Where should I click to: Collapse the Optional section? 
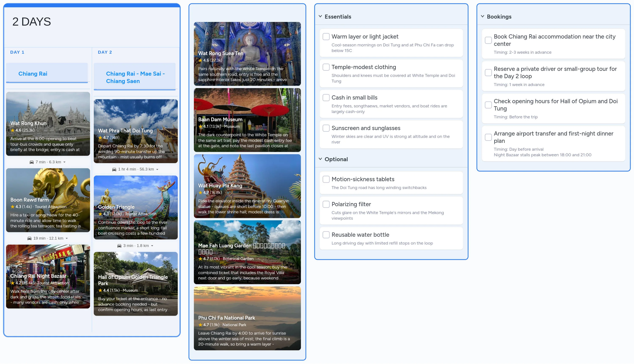click(x=320, y=159)
